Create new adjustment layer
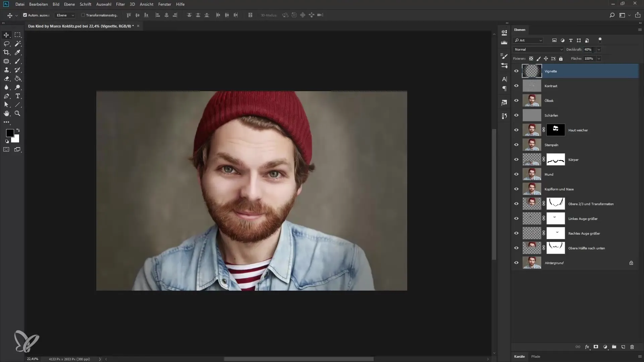 605,347
